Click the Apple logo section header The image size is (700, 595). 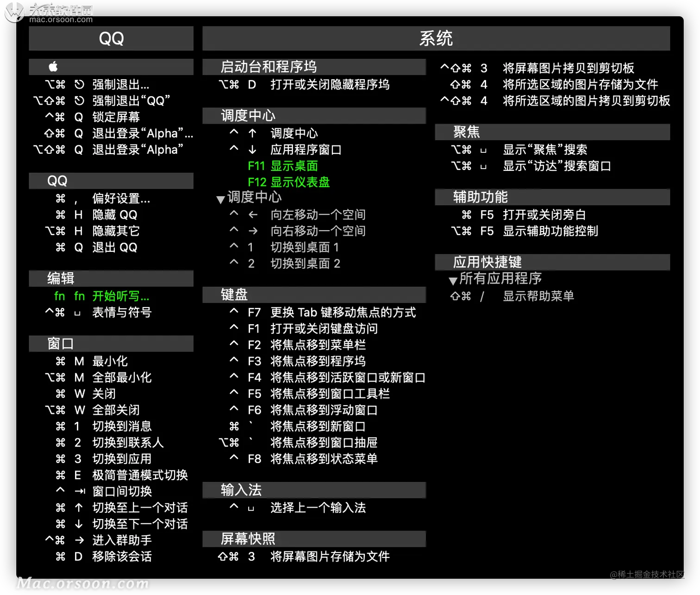pos(111,67)
